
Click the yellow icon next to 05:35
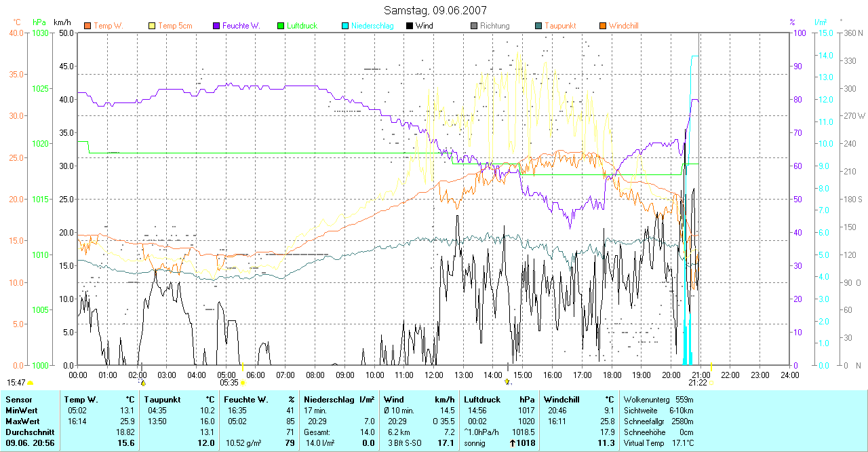243,383
